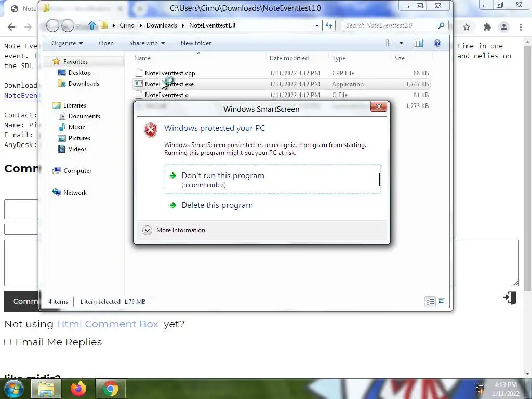532x399 pixels.
Task: Switch to details view in status bar
Action: tap(431, 302)
